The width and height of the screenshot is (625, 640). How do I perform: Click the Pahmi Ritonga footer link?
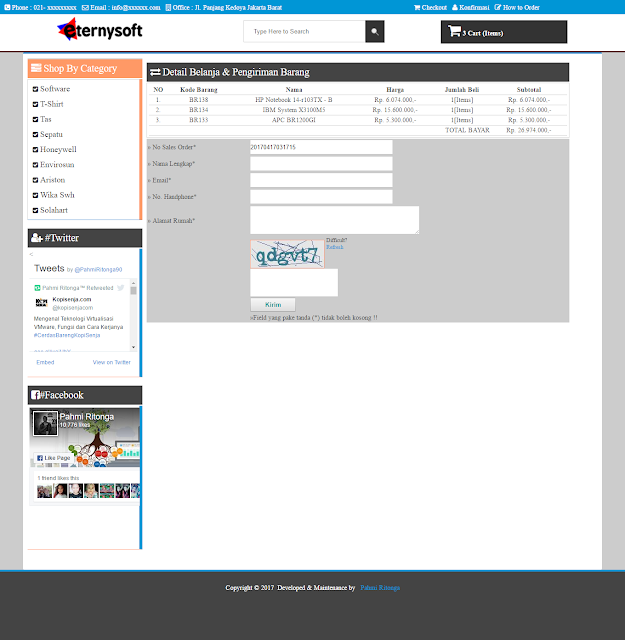coord(380,588)
